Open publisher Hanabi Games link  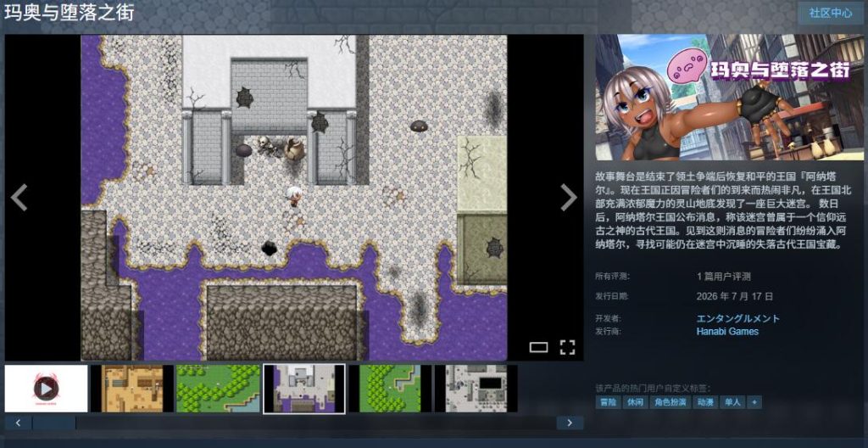pyautogui.click(x=727, y=332)
